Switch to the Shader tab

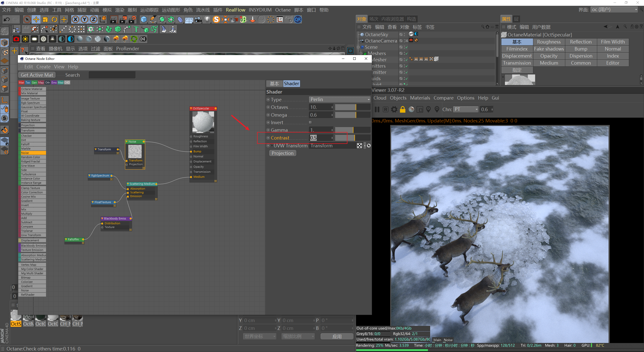291,84
